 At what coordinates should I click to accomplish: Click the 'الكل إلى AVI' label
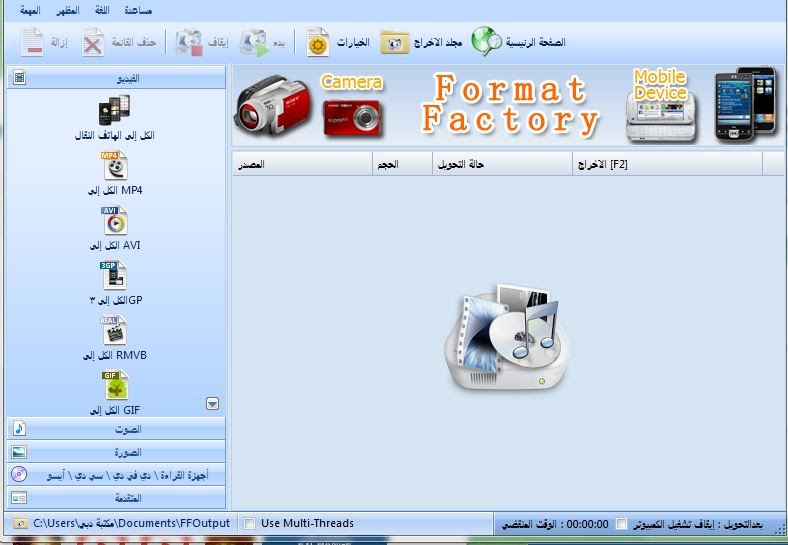click(x=115, y=245)
